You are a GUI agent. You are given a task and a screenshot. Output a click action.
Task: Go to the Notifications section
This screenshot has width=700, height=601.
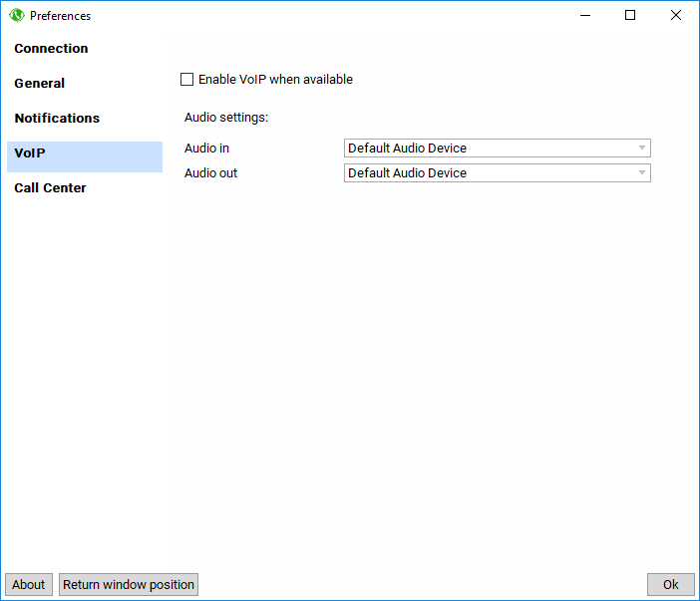[x=57, y=119]
